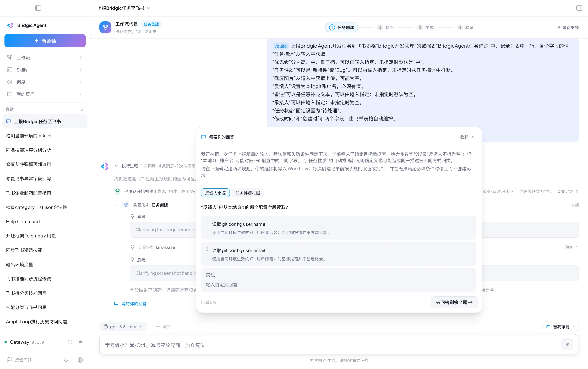Click step 2 探路 indicator
The width and height of the screenshot is (588, 369).
(385, 27)
